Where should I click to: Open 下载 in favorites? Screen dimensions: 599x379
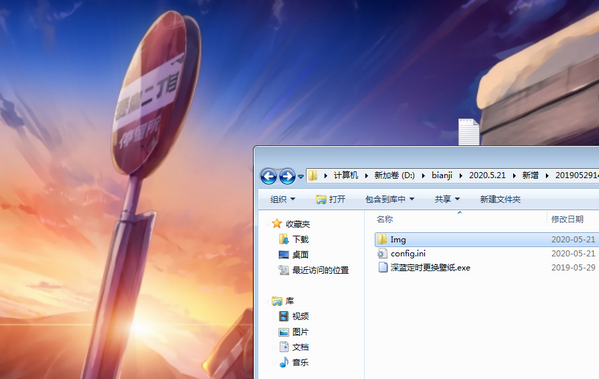click(300, 239)
